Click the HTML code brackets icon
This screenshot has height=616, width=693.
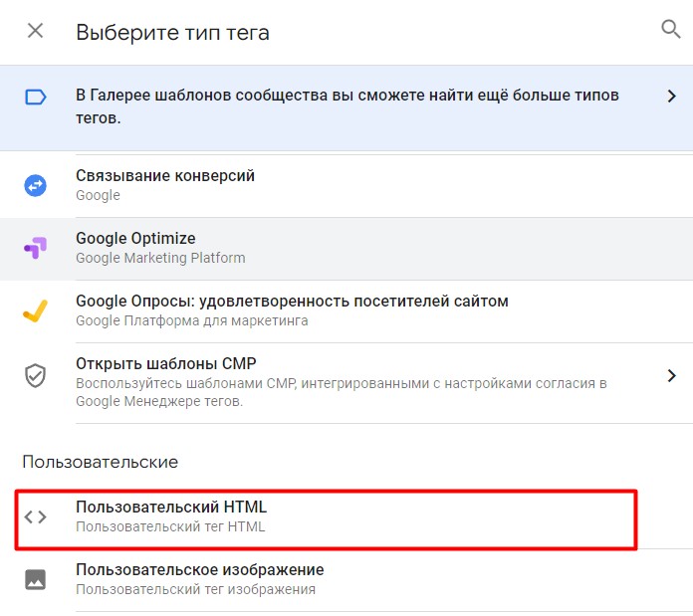(x=35, y=516)
